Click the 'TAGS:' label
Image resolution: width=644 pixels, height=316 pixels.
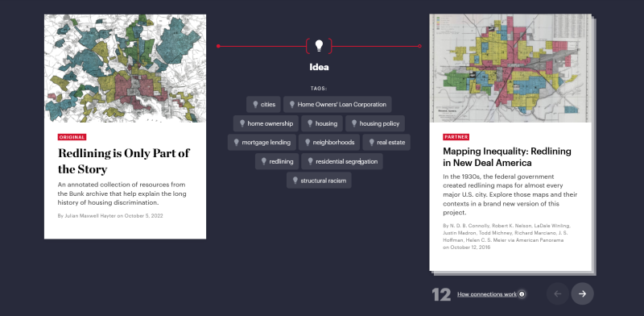coord(319,89)
